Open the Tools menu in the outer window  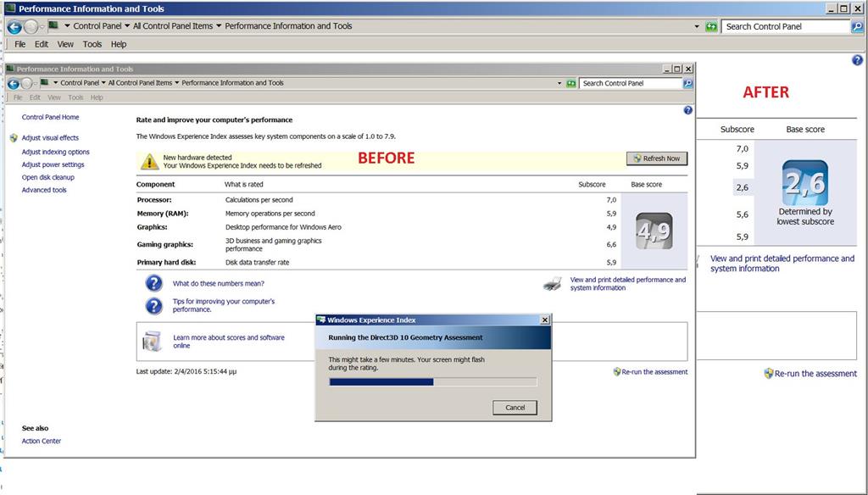click(92, 44)
